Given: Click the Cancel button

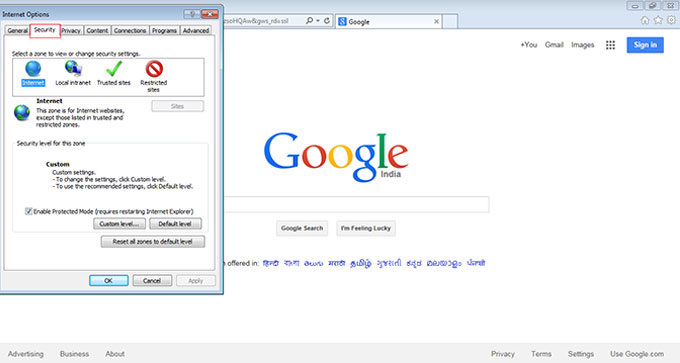Looking at the screenshot, I should (152, 281).
